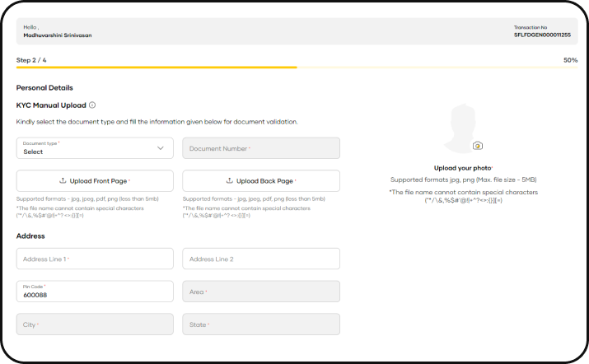Click the Step 2 / 4 text
This screenshot has width=589, height=364.
coord(31,60)
